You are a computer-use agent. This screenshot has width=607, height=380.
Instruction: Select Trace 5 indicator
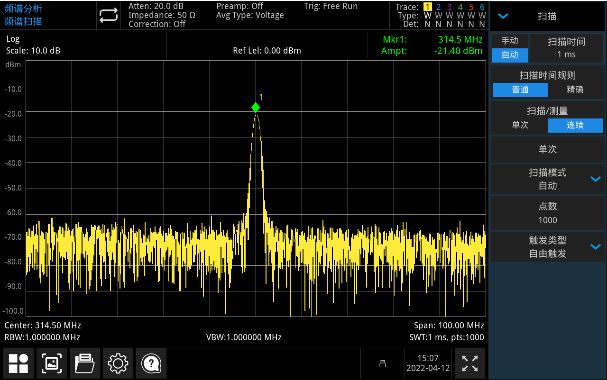click(471, 7)
